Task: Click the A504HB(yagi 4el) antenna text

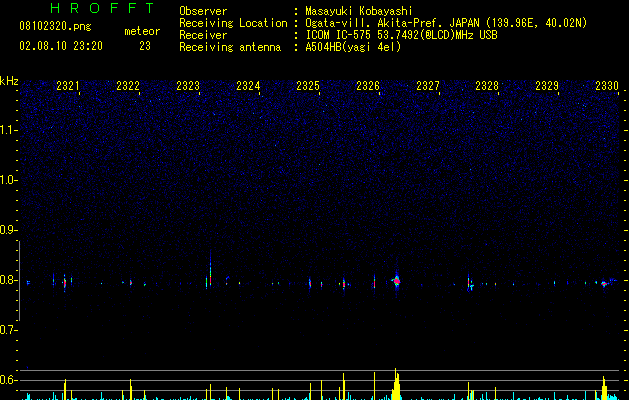Action: 353,47
